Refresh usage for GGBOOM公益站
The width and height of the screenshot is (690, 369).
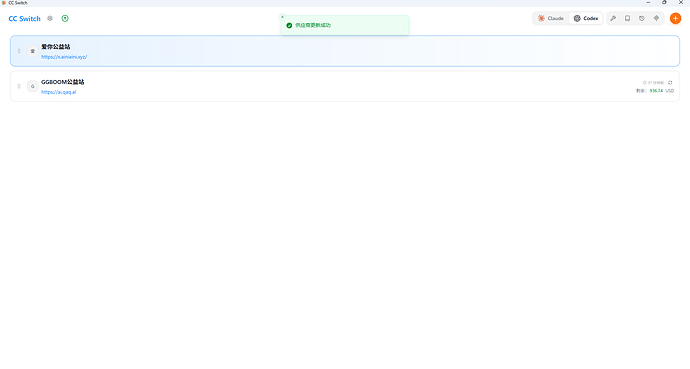click(x=670, y=83)
